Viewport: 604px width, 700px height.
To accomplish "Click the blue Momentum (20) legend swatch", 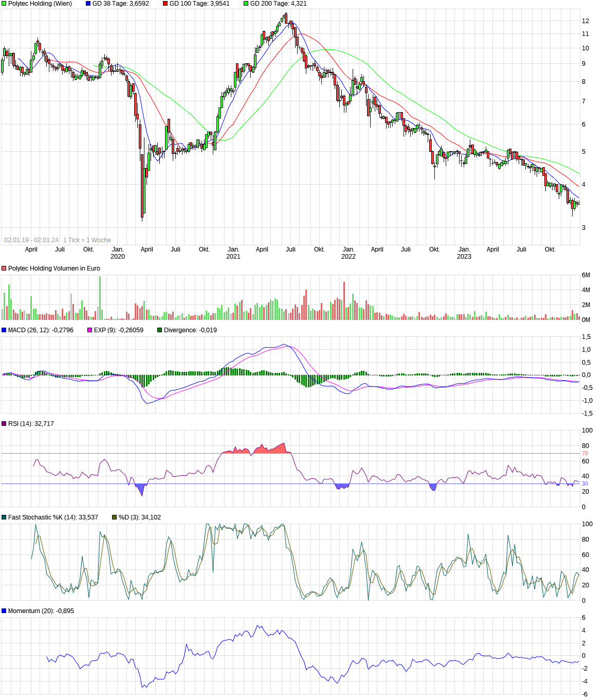I will point(4,611).
